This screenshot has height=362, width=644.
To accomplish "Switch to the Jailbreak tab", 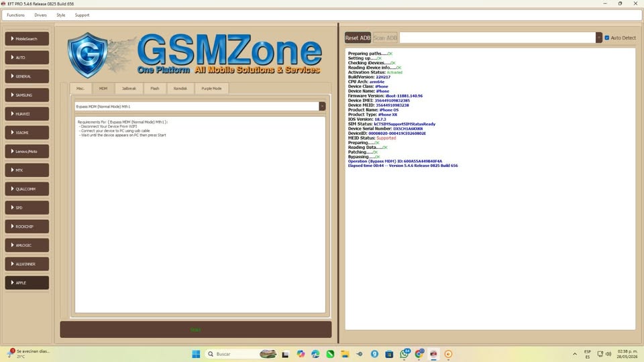I will tap(129, 88).
